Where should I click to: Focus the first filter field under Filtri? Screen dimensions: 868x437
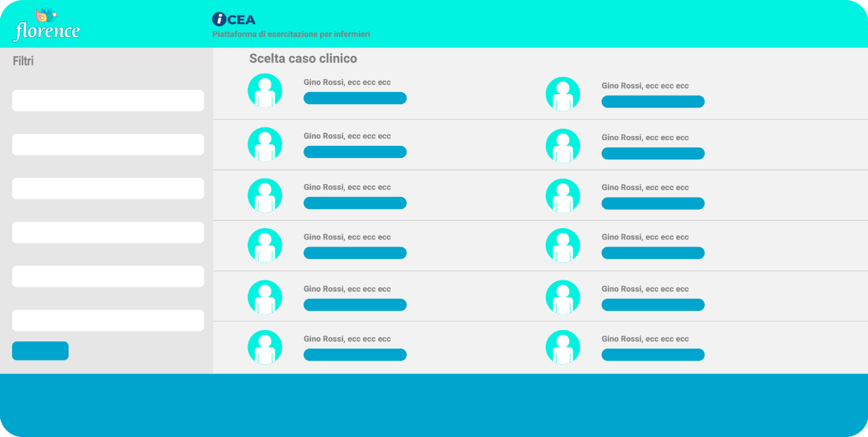point(108,101)
